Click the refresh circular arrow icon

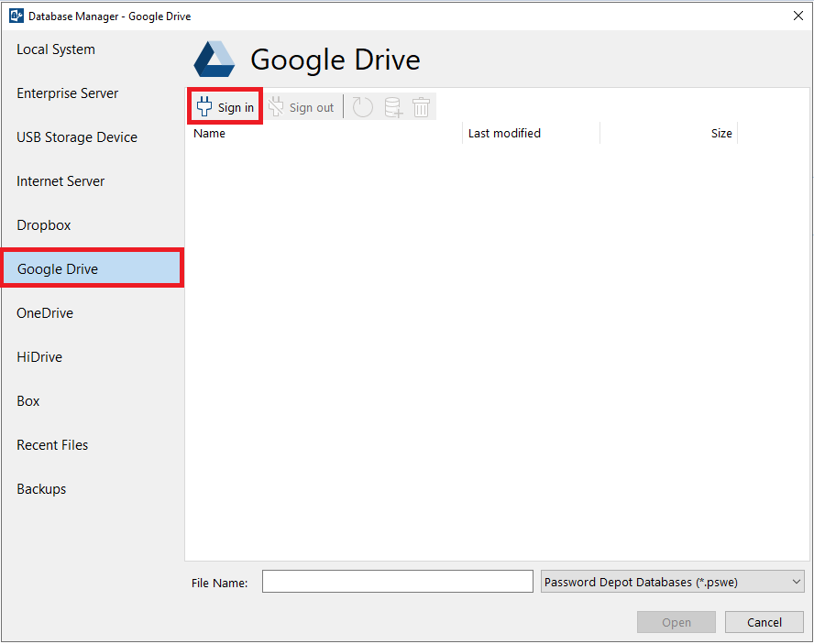[x=362, y=107]
